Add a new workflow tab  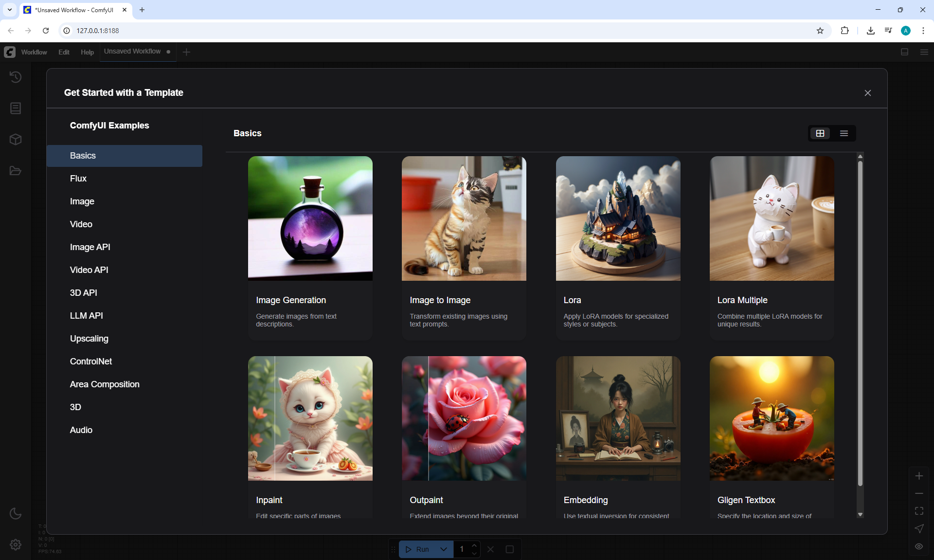[186, 52]
